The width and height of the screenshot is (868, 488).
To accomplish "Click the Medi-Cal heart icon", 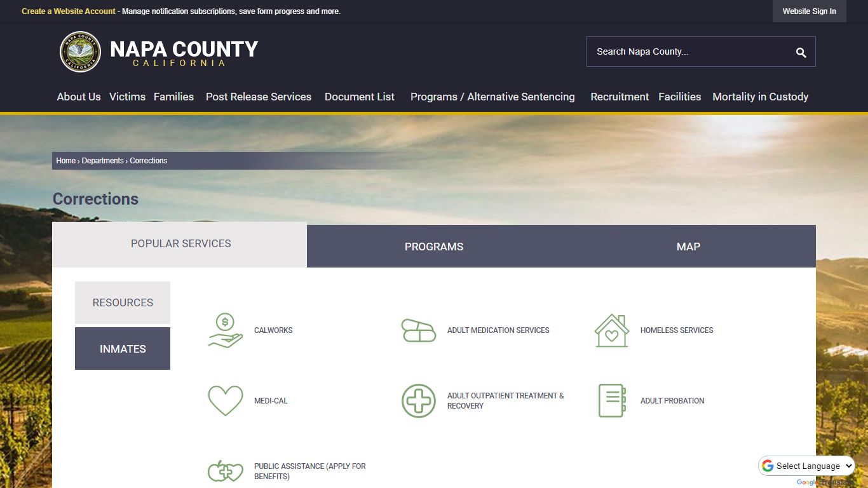I will point(226,401).
